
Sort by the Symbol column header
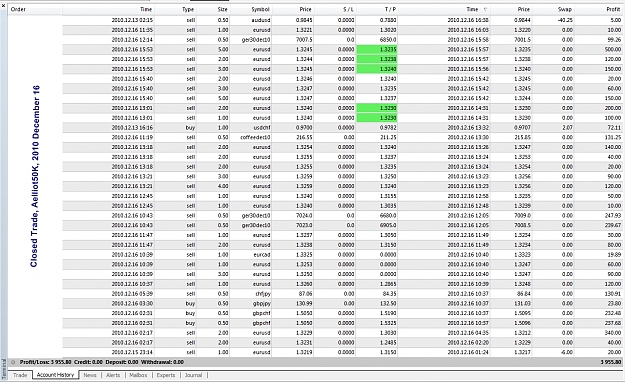(x=260, y=9)
